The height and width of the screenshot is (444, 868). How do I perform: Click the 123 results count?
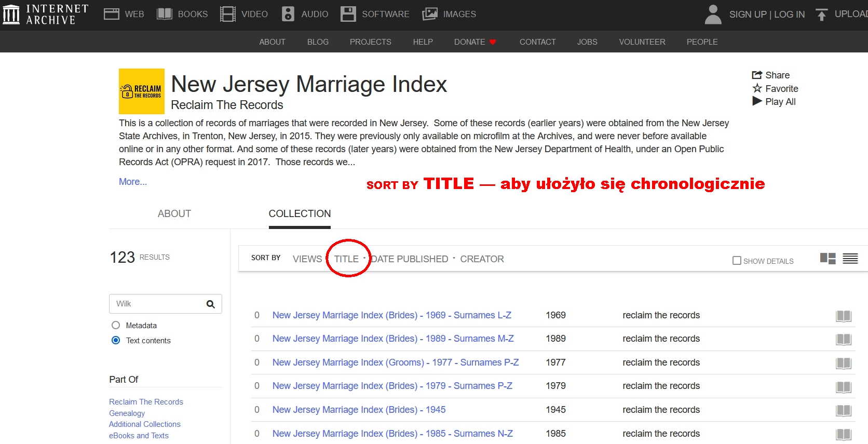click(122, 257)
